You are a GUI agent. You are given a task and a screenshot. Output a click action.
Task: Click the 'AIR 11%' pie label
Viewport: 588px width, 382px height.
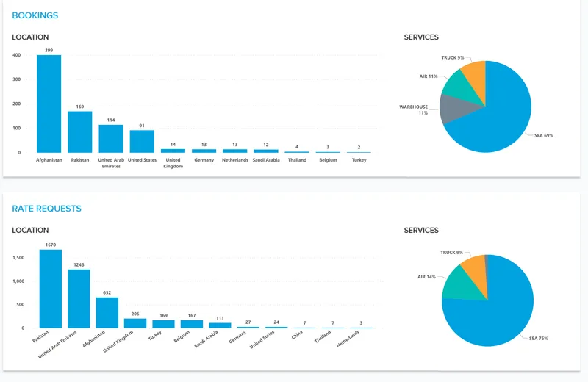(x=429, y=76)
